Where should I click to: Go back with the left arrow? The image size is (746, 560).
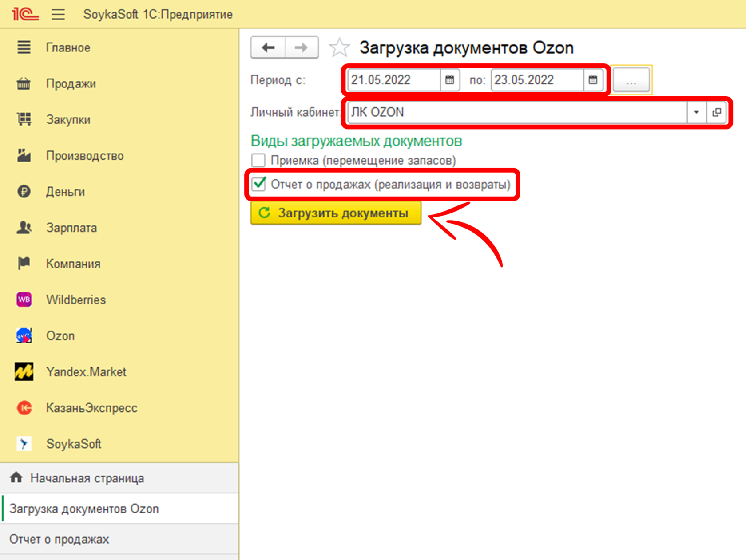coord(268,47)
